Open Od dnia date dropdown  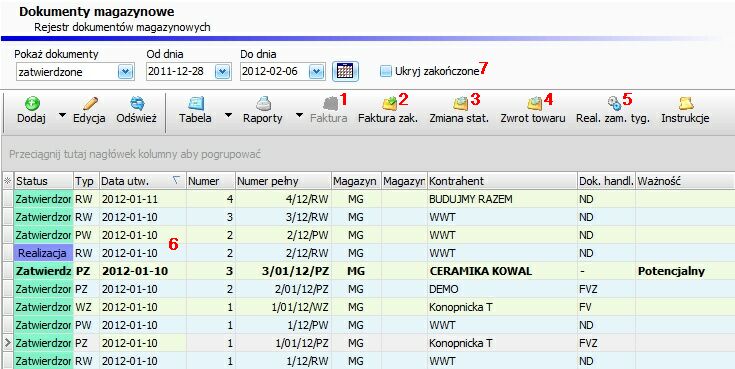[222, 72]
